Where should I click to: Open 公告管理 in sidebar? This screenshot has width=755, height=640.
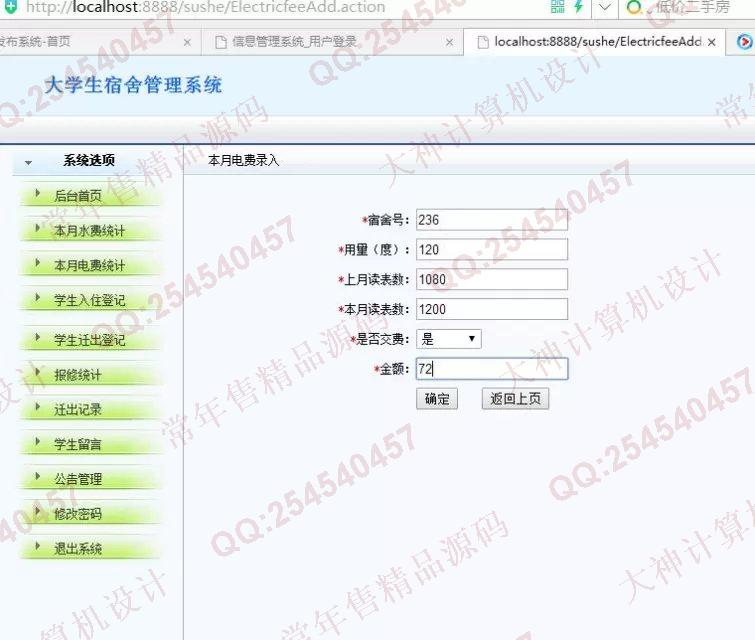tap(78, 479)
